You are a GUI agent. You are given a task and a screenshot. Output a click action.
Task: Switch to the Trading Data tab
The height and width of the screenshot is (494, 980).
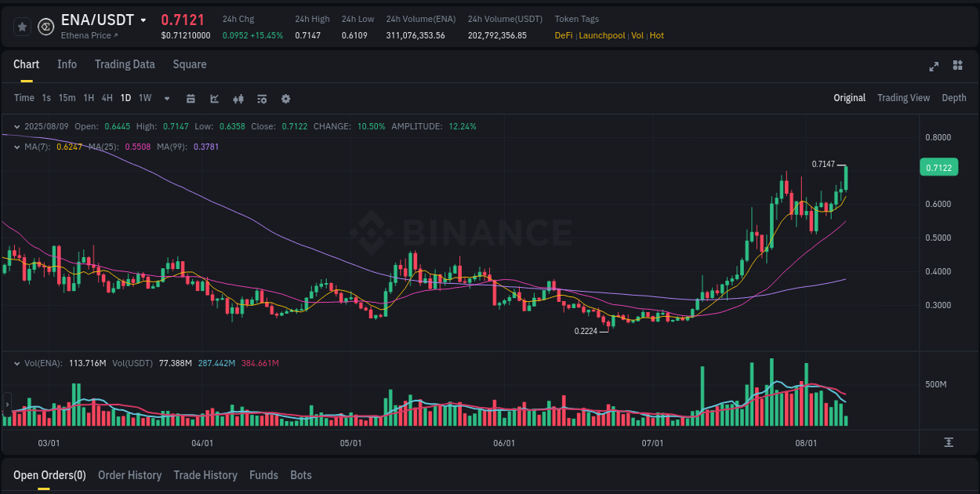(125, 64)
